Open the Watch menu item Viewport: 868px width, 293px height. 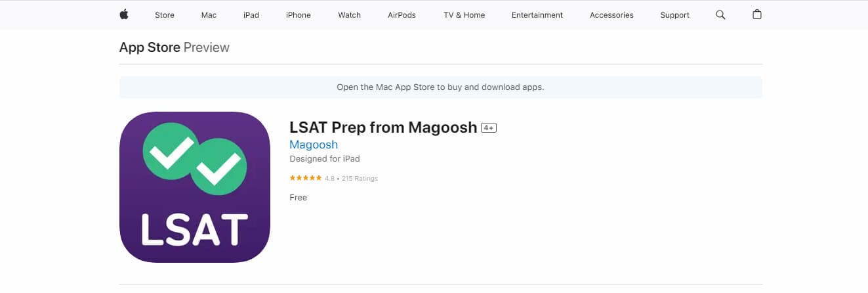[349, 15]
